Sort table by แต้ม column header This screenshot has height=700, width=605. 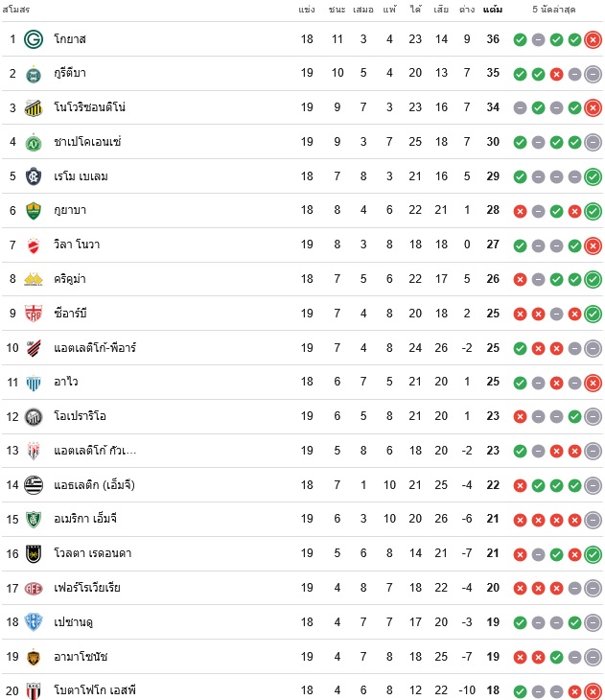(493, 10)
